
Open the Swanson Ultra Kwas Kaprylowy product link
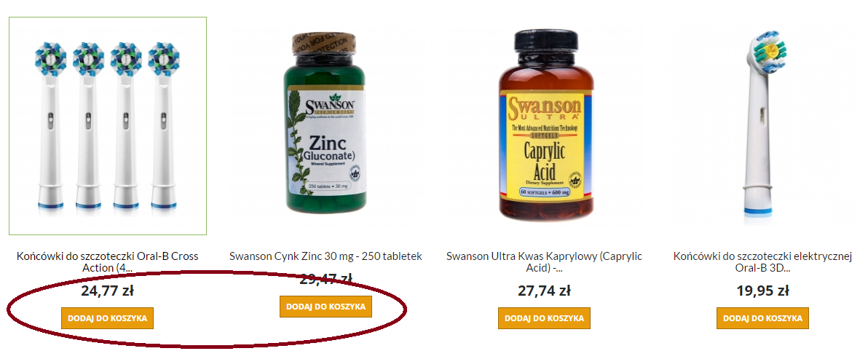click(544, 262)
